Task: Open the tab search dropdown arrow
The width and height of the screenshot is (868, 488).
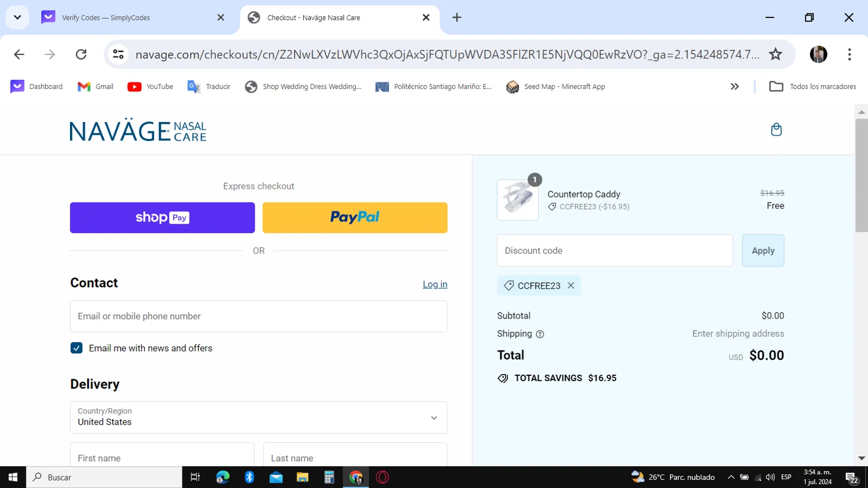Action: click(17, 17)
